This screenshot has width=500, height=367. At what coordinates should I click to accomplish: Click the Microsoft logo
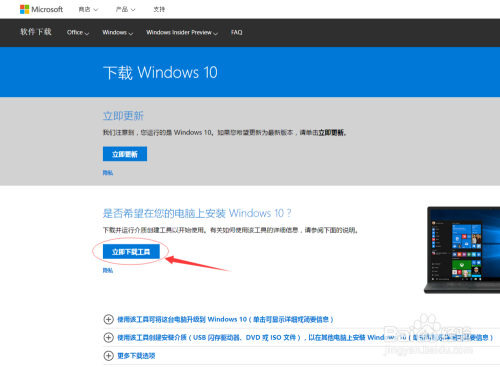click(x=41, y=9)
